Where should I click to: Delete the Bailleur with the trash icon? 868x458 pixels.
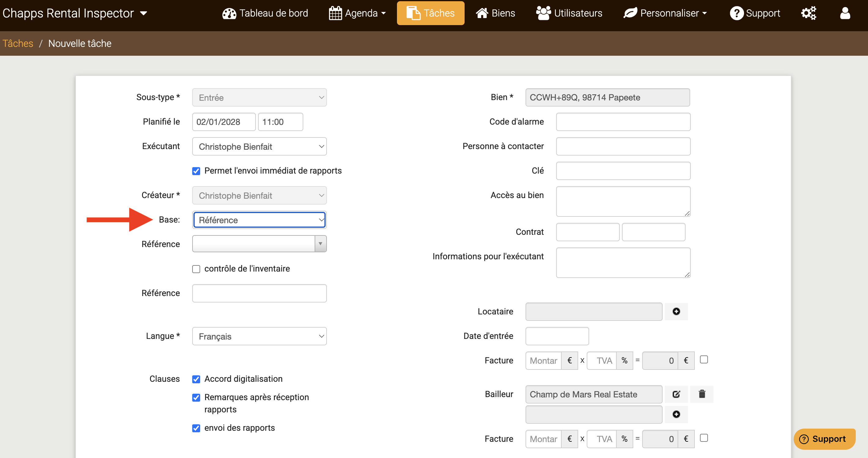click(702, 394)
